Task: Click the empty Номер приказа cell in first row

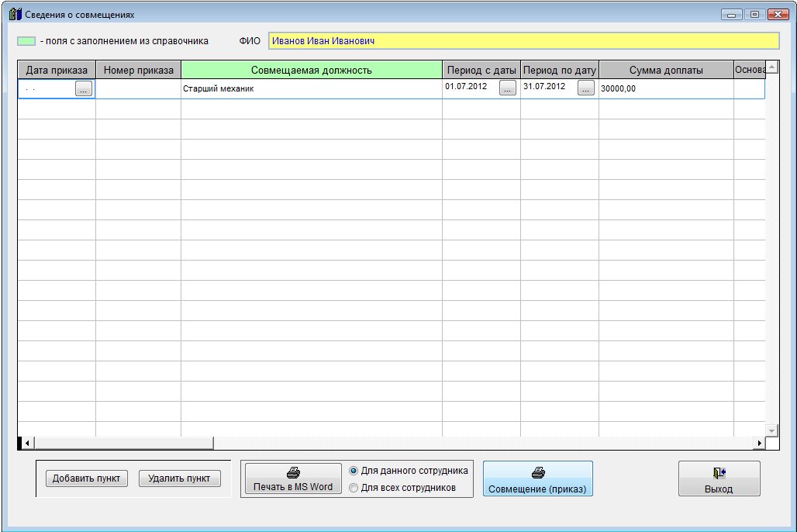Action: [x=138, y=88]
